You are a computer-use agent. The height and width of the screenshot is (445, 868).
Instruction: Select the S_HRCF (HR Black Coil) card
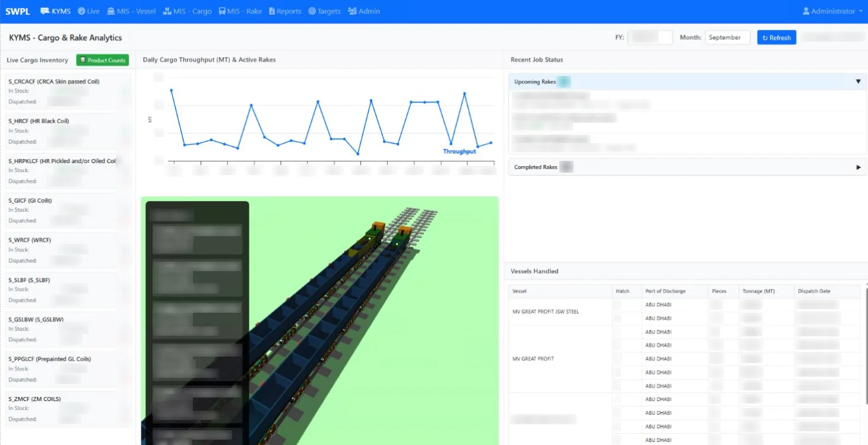[68, 131]
